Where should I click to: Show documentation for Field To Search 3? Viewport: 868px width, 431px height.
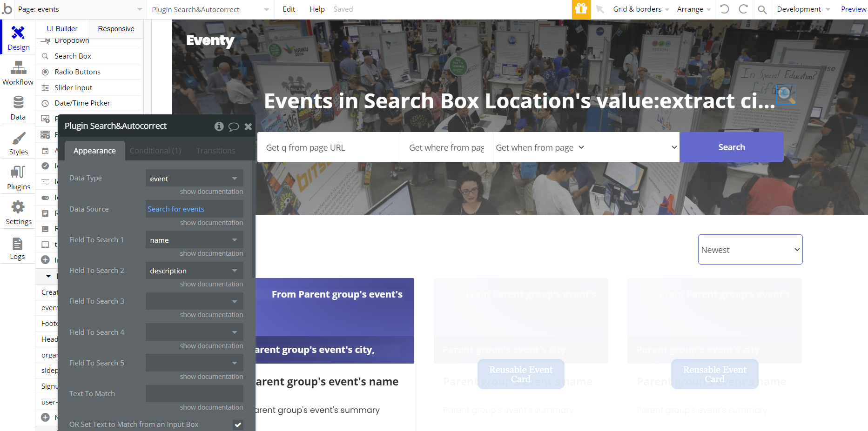pos(211,315)
